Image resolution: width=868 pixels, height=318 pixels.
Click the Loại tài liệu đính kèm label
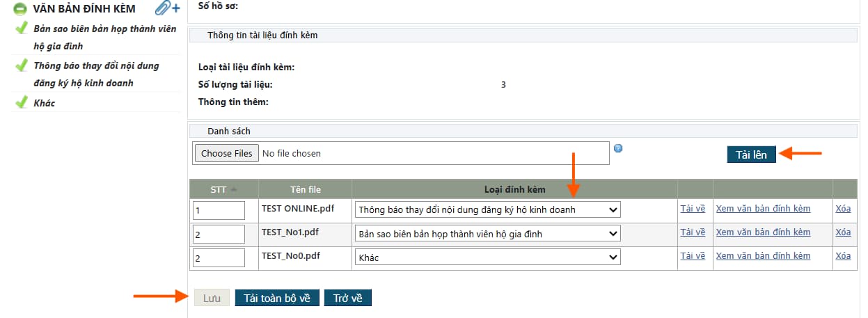[x=246, y=67]
